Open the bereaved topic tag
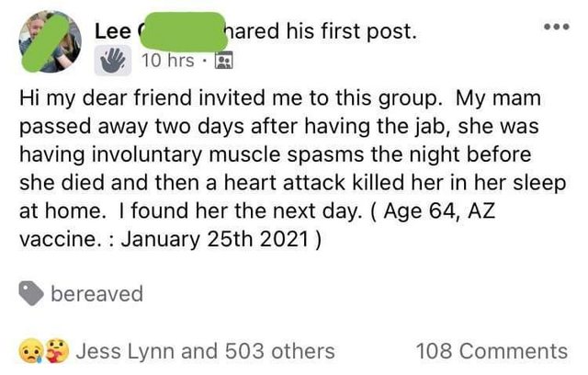Screen dimensions: 588x375 (x=97, y=293)
